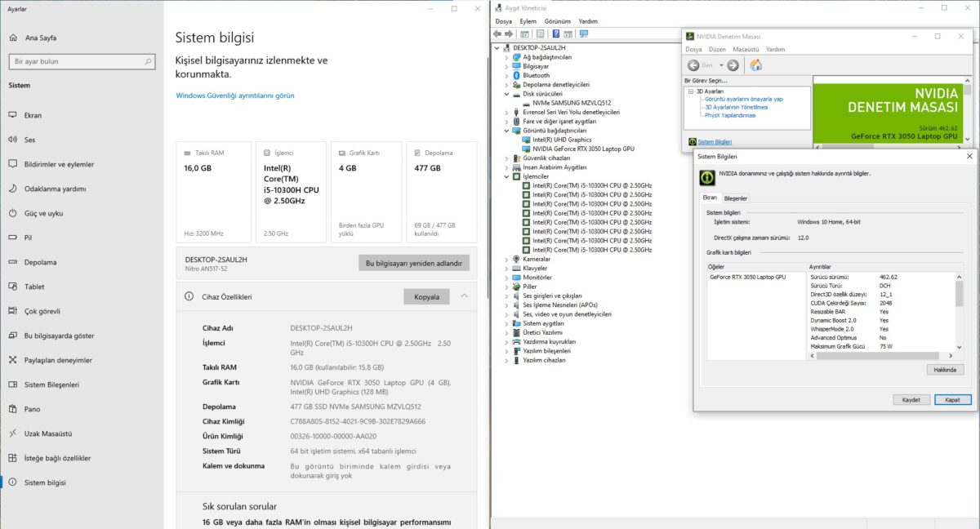Click the Bir ayar bulun search field

tap(80, 61)
